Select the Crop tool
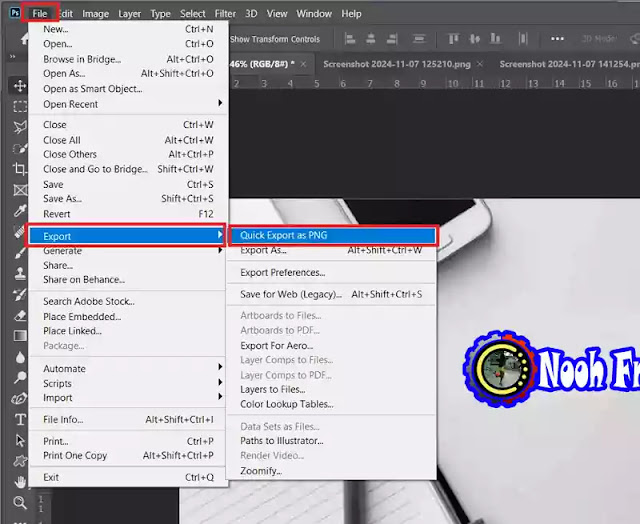 click(20, 169)
